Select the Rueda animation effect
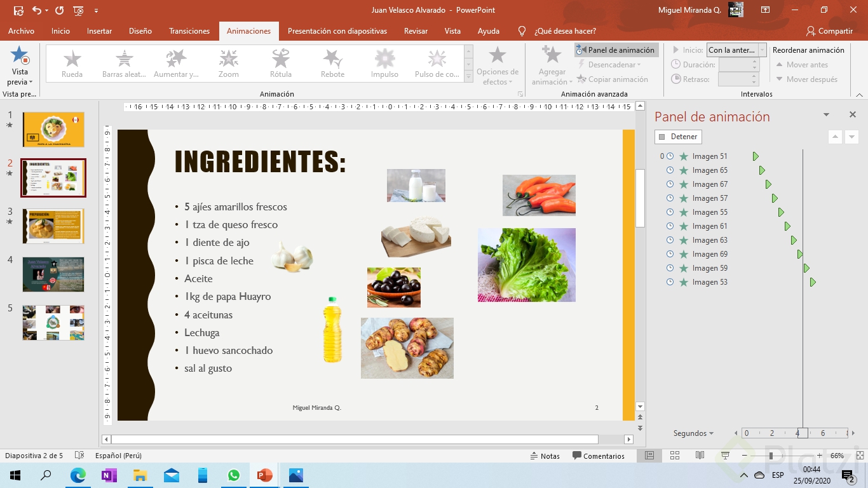The image size is (868, 488). point(72,64)
